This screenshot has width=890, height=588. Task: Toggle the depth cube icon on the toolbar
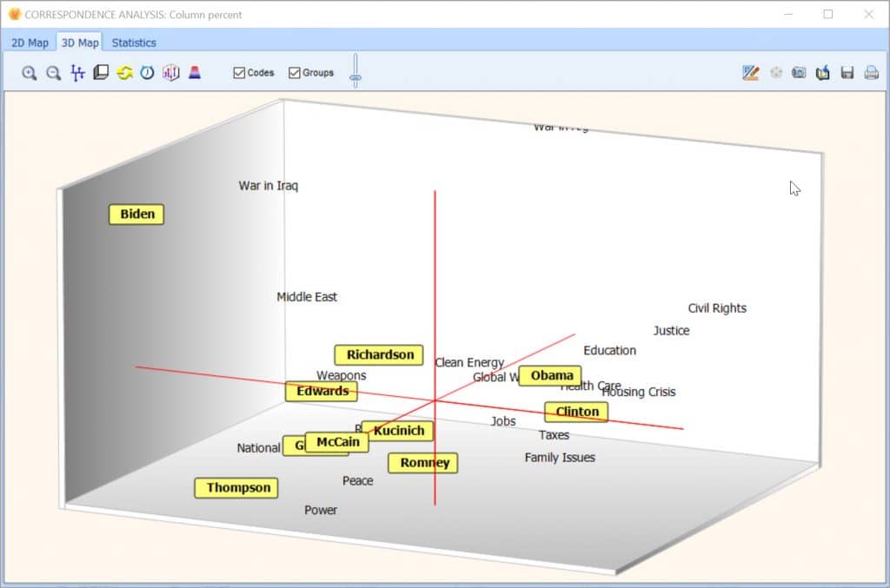[x=100, y=73]
